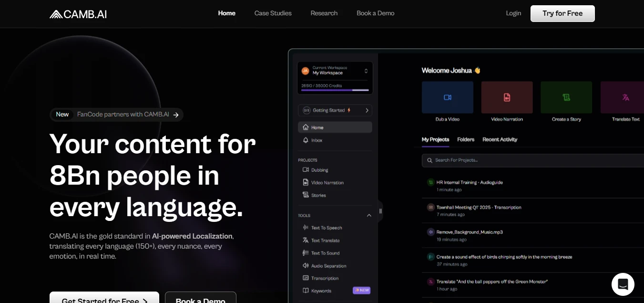Open the chat support widget
The width and height of the screenshot is (644, 303).
[x=623, y=284]
